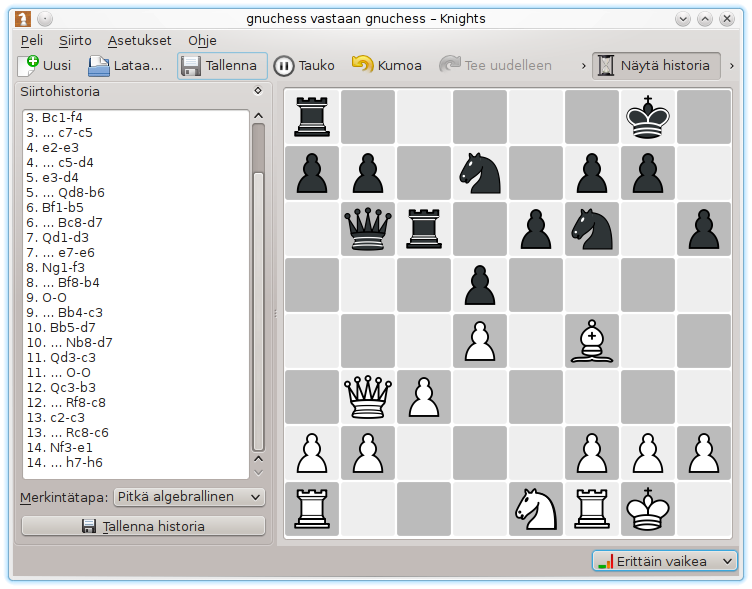Click the Tallenna historia button

[x=143, y=526]
